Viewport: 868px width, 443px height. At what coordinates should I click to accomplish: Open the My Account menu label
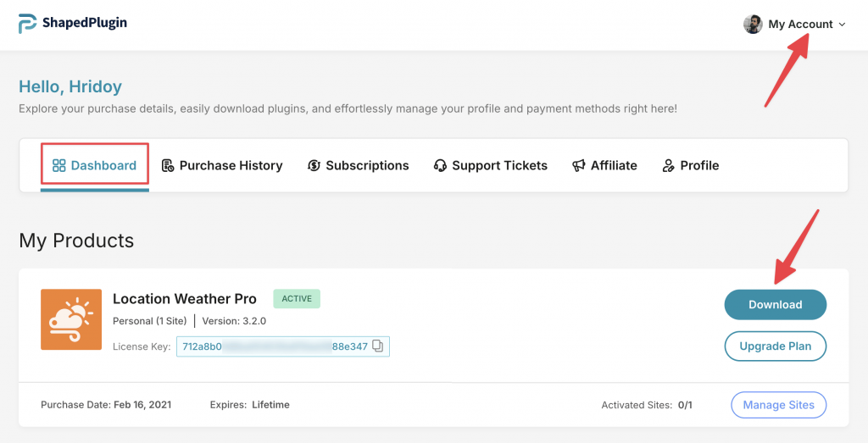point(800,25)
